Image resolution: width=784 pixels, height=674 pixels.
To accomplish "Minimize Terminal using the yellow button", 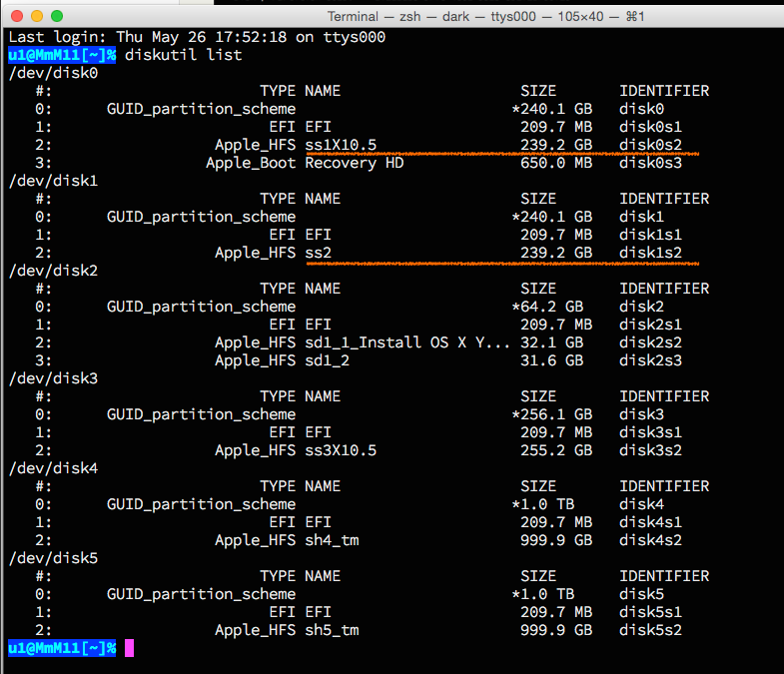I will [37, 16].
